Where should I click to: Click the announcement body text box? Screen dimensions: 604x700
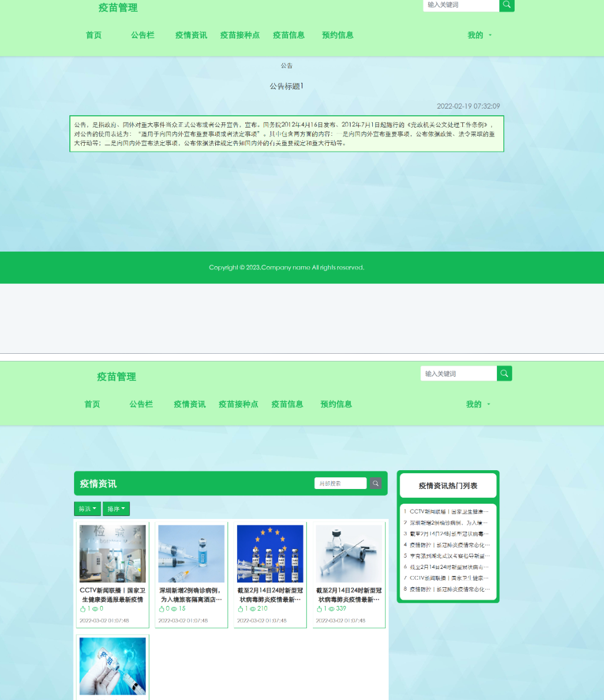pos(287,134)
